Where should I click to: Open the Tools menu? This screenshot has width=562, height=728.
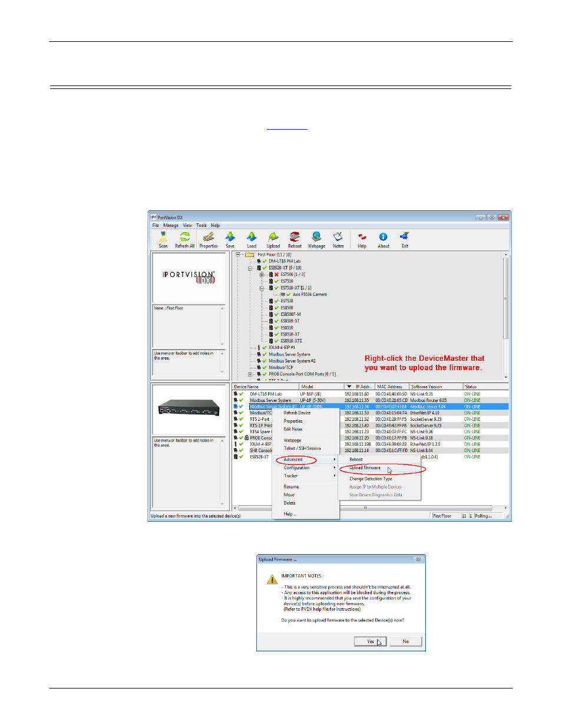click(x=201, y=225)
